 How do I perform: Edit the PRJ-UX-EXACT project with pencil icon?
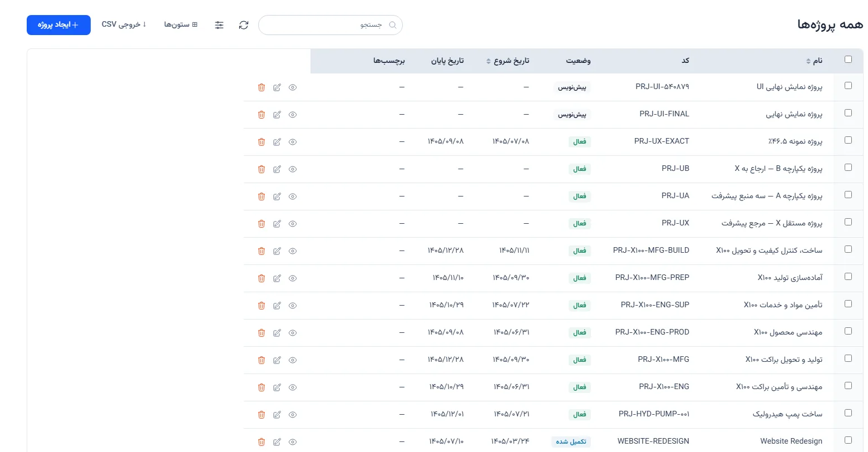[277, 142]
